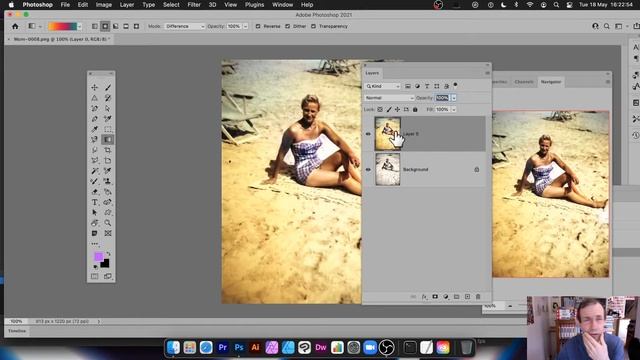Screen dimensions: 640x360
Task: Select the Horizontal Type tool
Action: (94, 202)
